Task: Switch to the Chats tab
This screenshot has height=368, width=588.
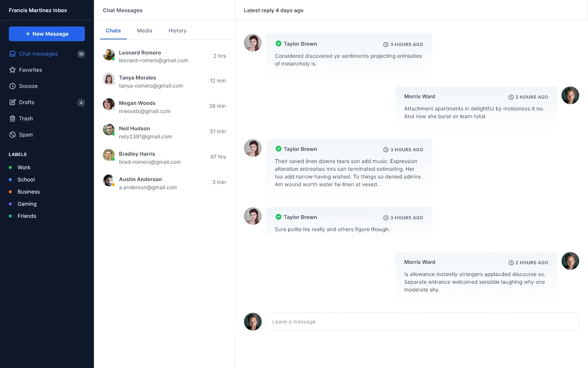Action: (x=113, y=31)
